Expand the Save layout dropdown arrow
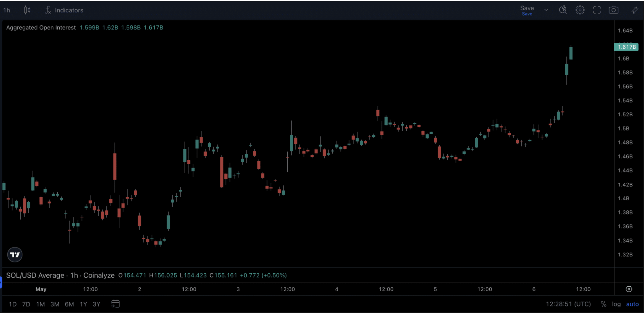Viewport: 644px width, 313px height. point(546,10)
